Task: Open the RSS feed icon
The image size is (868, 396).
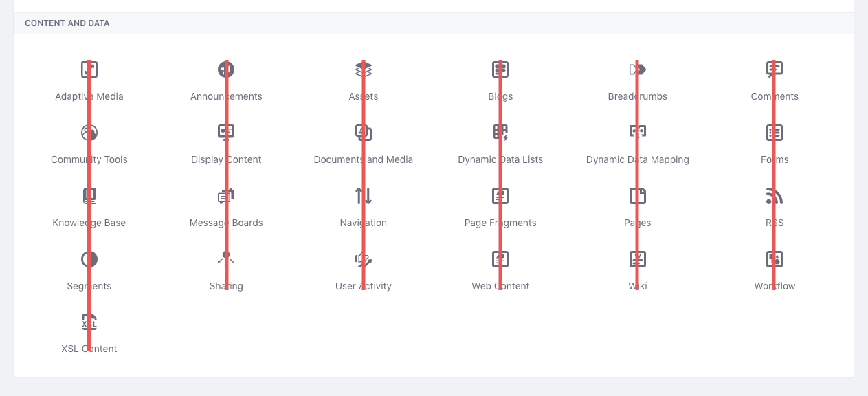Action: click(775, 195)
